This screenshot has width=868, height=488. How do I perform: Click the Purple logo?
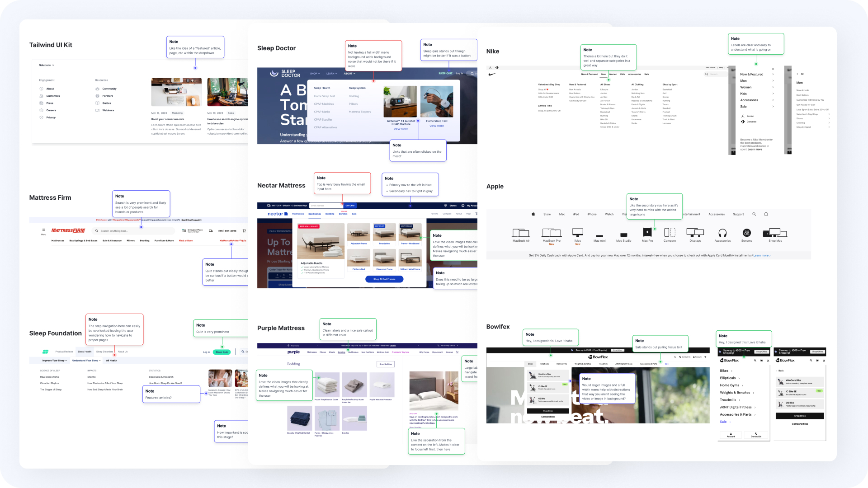[x=293, y=352]
